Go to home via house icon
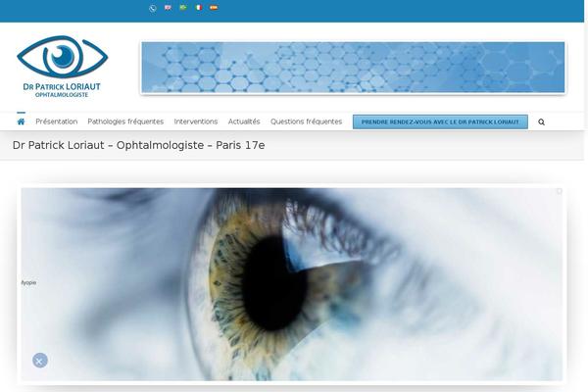The width and height of the screenshot is (588, 392). (21, 122)
